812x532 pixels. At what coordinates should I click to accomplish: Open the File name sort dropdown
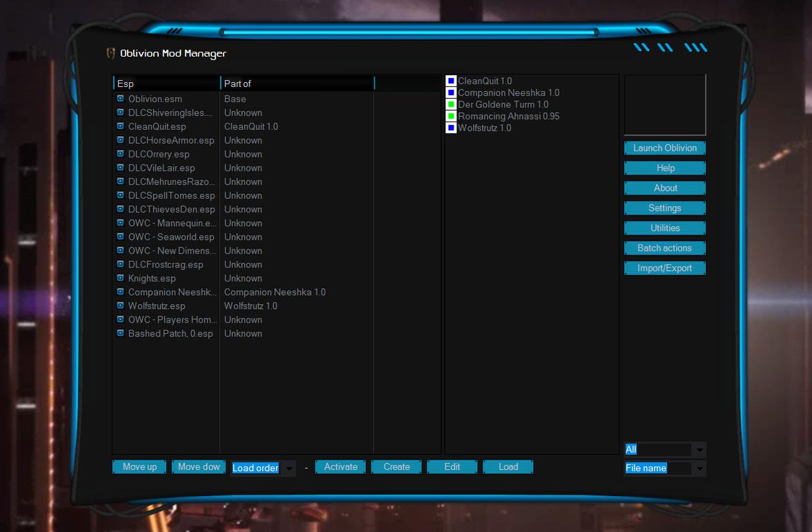(699, 468)
